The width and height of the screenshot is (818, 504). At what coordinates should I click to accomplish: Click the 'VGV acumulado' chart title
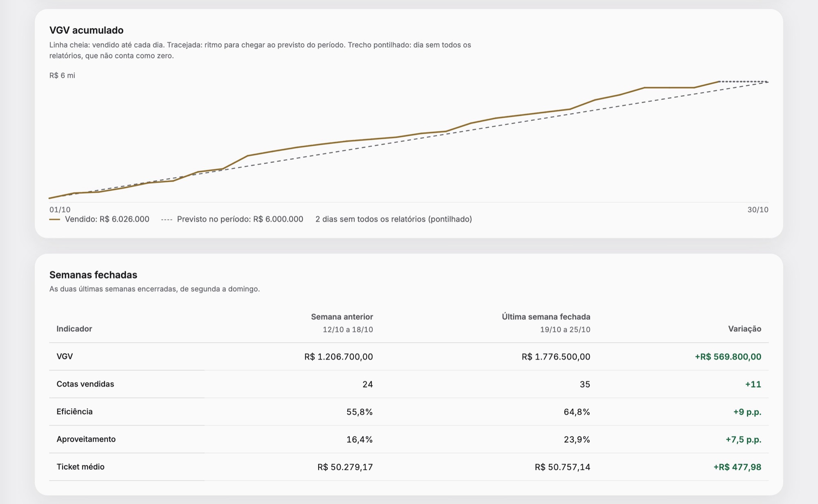click(86, 30)
